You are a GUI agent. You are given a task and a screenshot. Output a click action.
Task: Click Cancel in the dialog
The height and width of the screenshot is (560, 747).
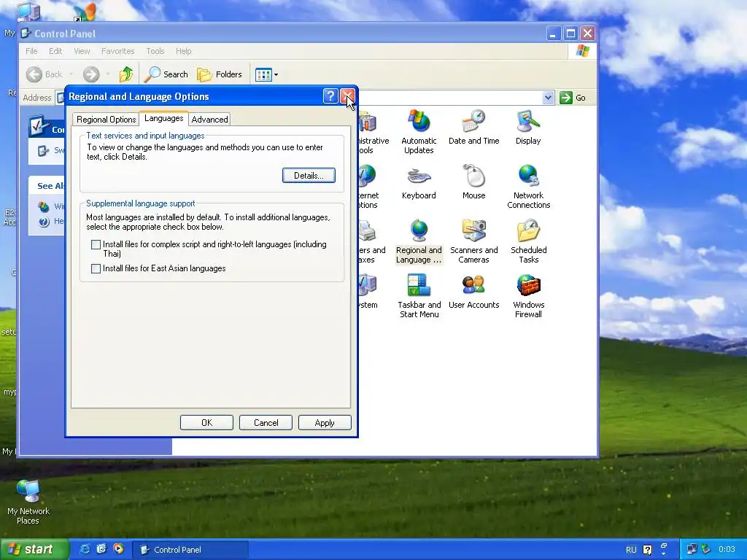[x=266, y=422]
